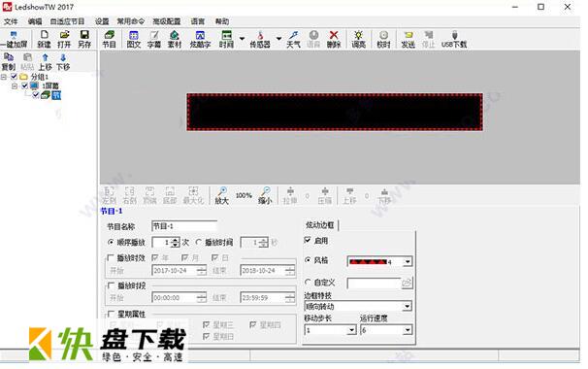Adjust brightness with 调亮 icon
Image resolution: width=588 pixels, height=369 pixels.
click(358, 40)
